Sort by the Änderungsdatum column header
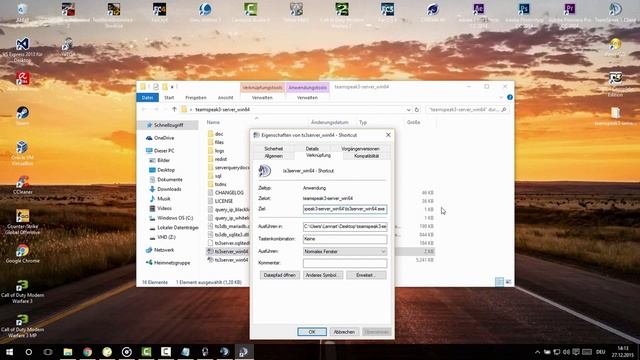640x360 pixels. 330,122
